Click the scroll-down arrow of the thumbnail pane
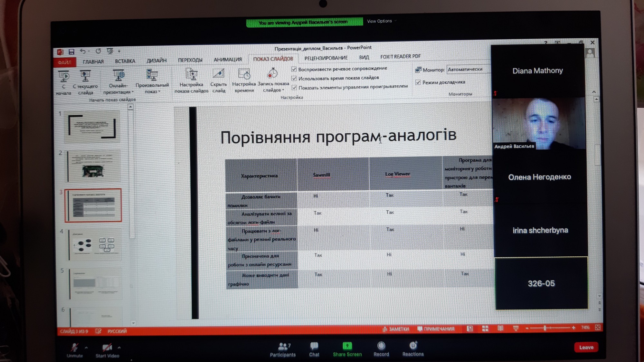This screenshot has height=362, width=644. point(133,323)
